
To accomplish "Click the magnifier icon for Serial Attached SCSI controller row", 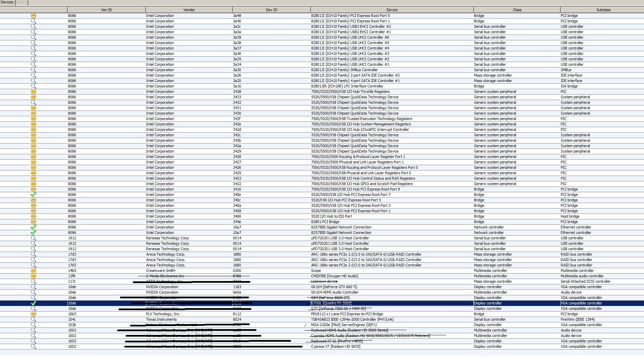I will 34,281.
